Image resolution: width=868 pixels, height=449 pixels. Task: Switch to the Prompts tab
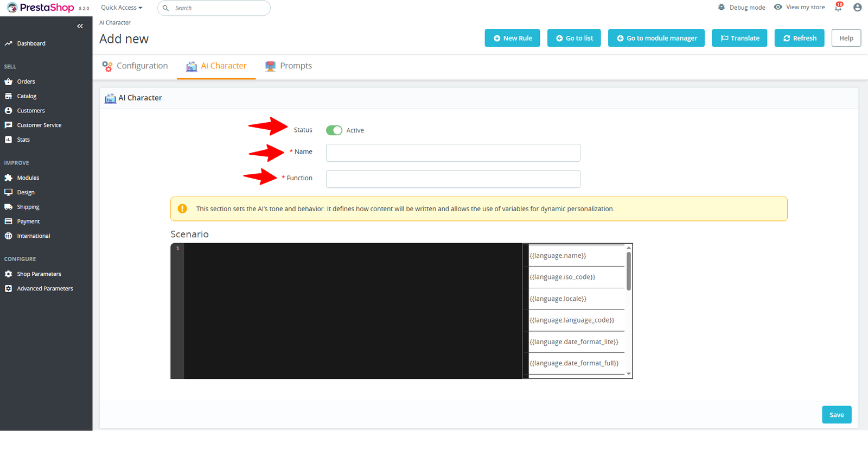coord(288,66)
